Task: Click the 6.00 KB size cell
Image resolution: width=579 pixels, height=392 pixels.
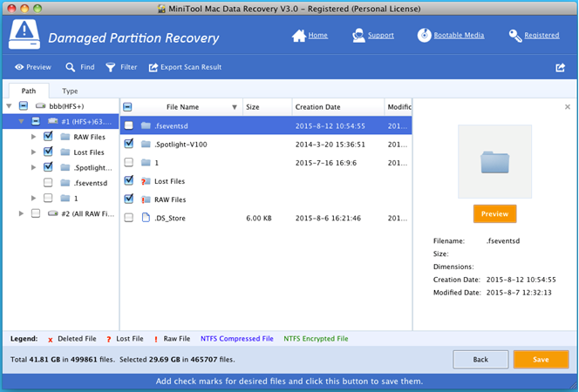Action: pos(259,219)
